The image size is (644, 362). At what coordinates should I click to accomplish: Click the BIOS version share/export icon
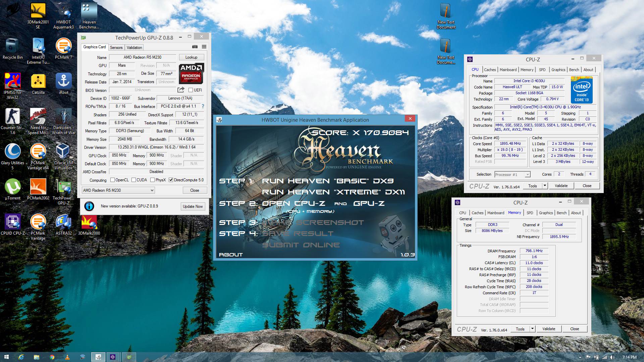click(x=181, y=90)
